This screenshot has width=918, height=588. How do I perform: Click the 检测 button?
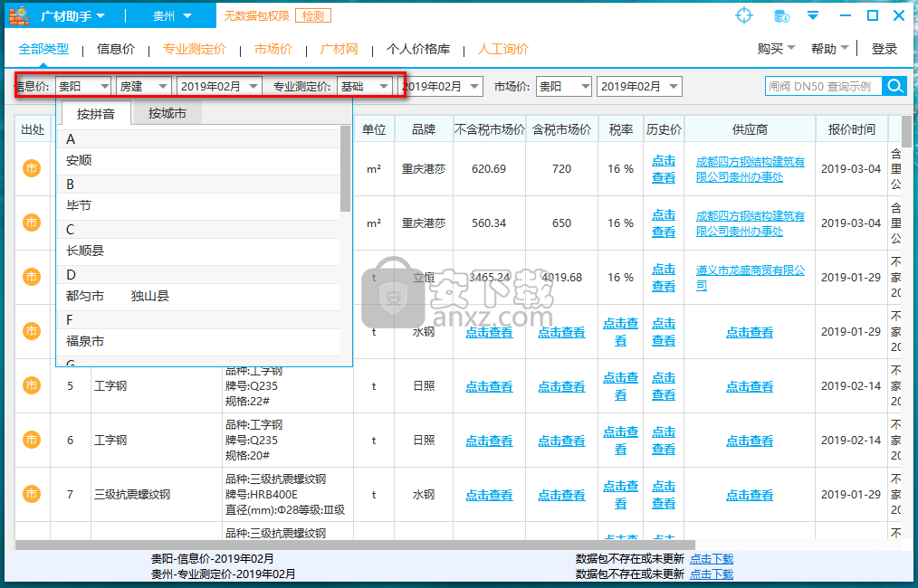tap(313, 15)
